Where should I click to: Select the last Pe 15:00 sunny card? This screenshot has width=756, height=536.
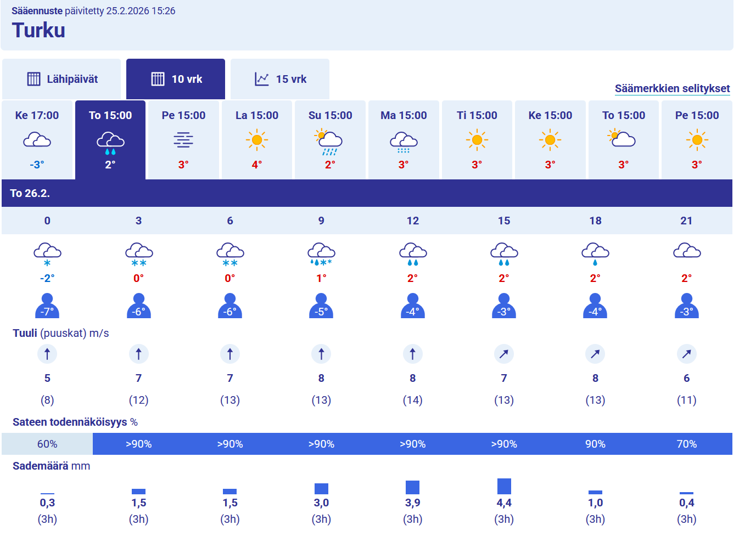click(x=697, y=139)
